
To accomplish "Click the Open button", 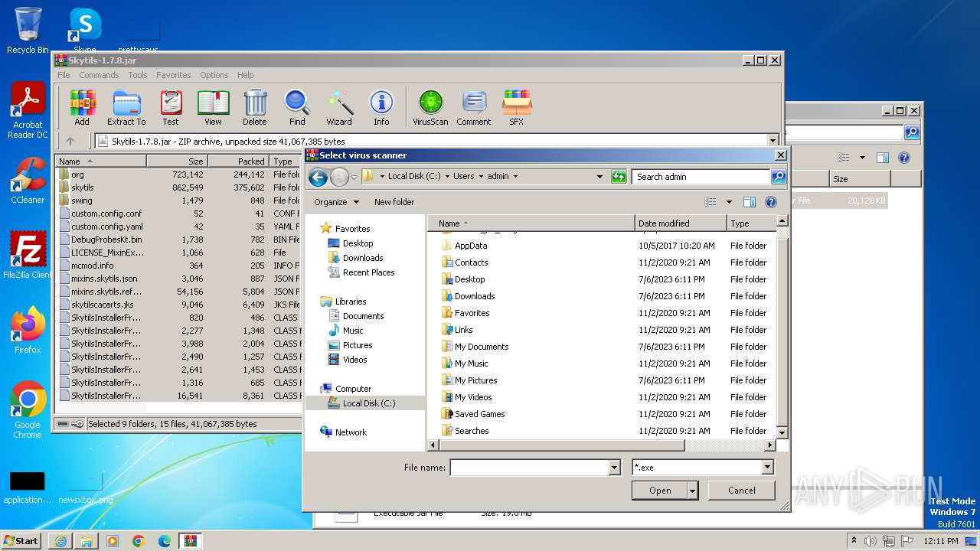I will 660,491.
